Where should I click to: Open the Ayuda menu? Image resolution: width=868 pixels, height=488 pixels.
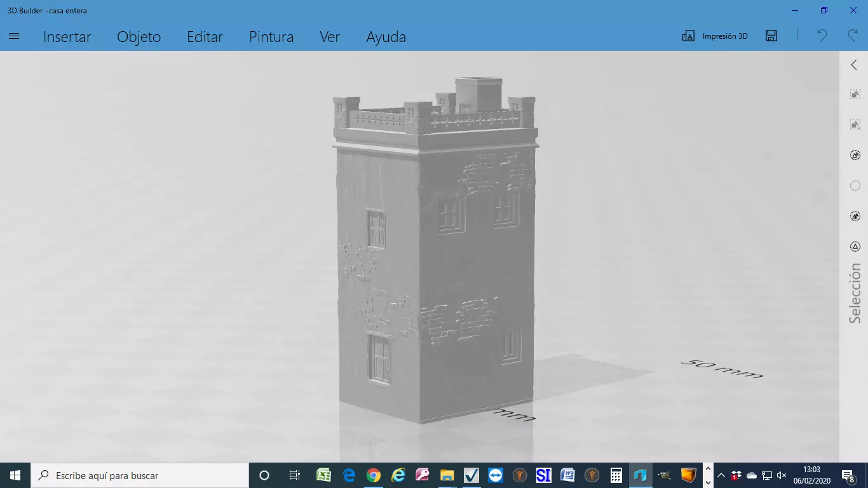(386, 37)
